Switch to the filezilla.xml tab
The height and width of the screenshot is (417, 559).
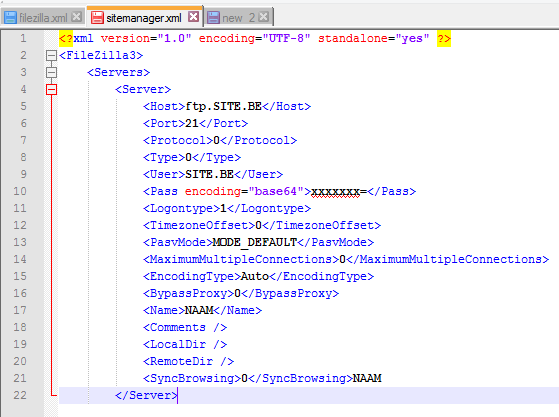pyautogui.click(x=43, y=17)
